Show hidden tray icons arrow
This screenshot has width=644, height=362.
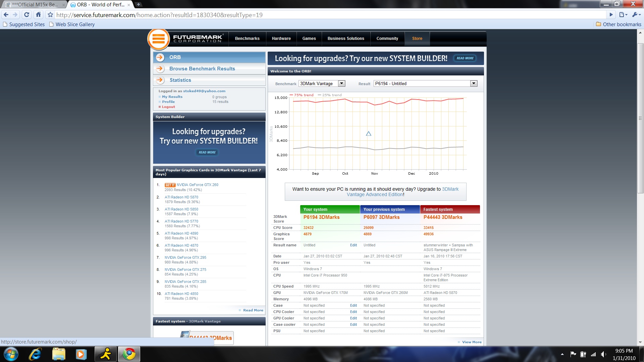pyautogui.click(x=562, y=354)
